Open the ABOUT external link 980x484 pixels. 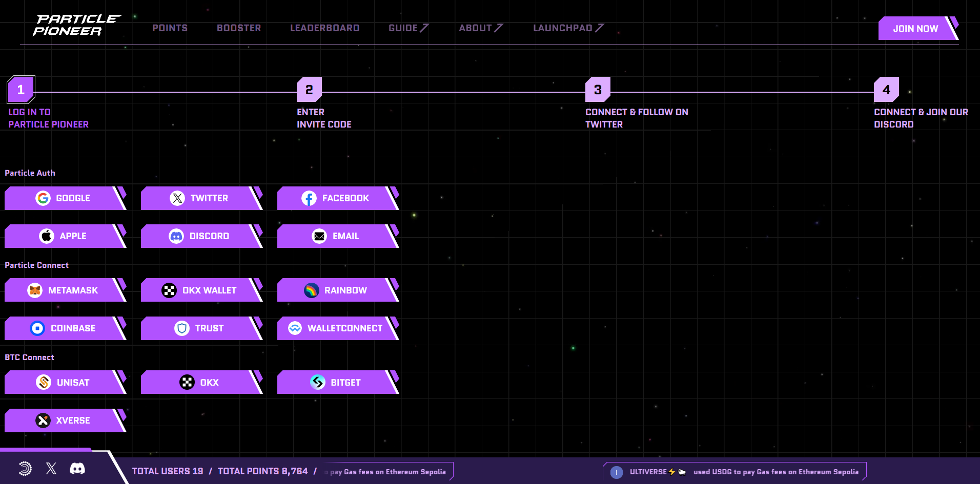[480, 28]
